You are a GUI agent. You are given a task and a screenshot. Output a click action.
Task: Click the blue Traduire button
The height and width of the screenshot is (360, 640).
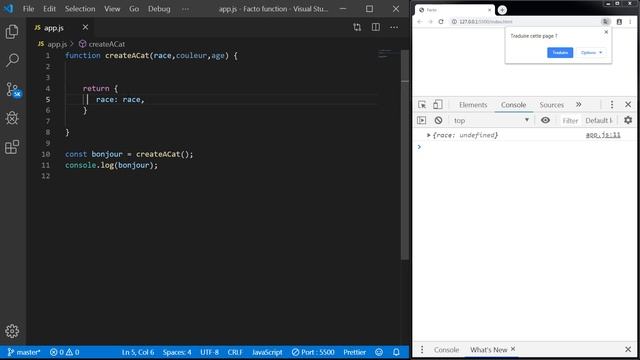pos(560,53)
